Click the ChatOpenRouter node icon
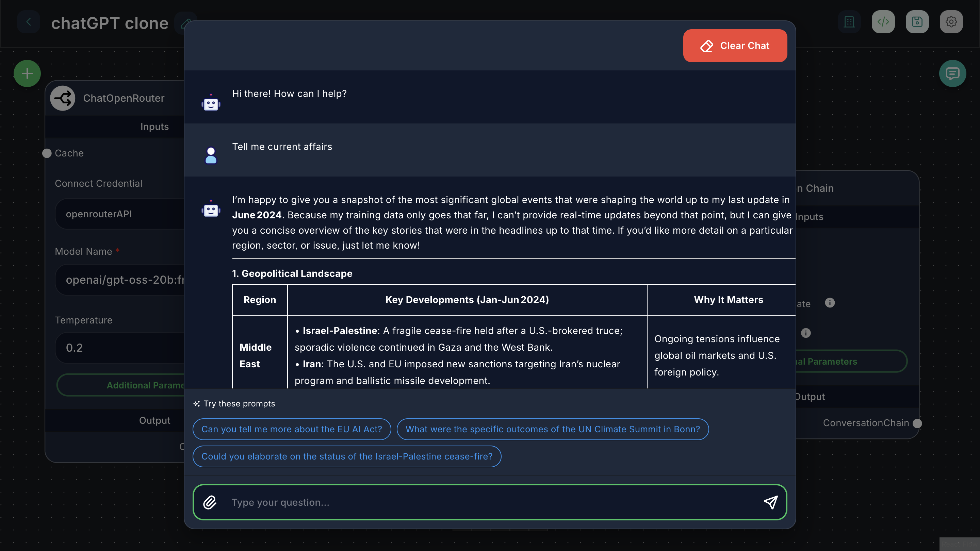This screenshot has width=980, height=551. click(x=63, y=98)
